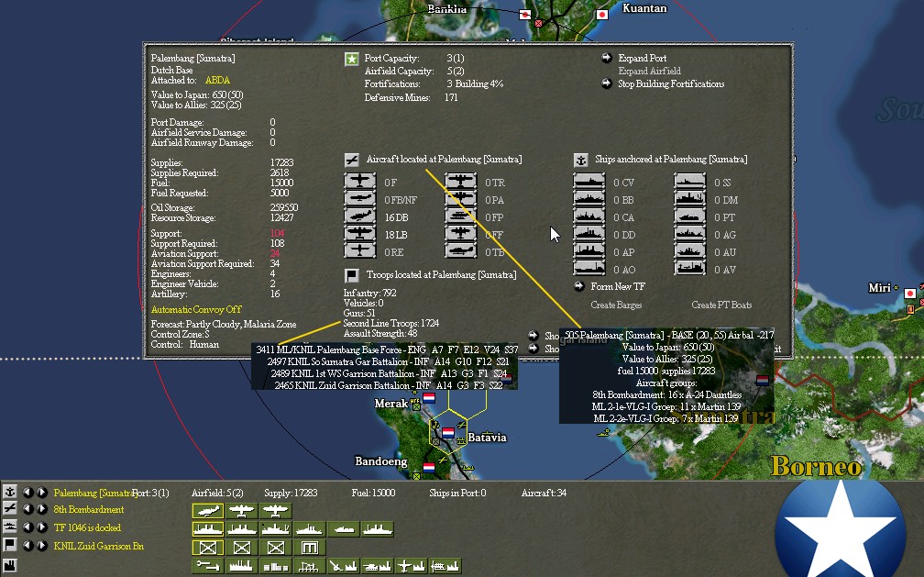Click the 0 DD destroyer icon
The image size is (924, 577).
[588, 234]
